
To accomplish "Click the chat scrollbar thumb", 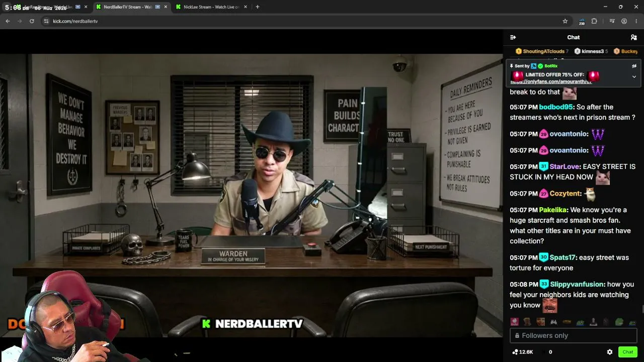I will [x=642, y=309].
